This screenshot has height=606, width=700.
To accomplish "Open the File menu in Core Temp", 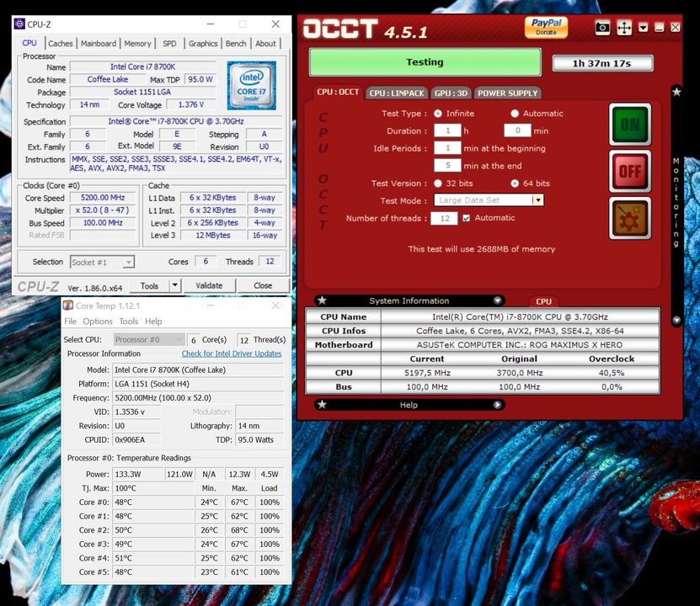I will click(70, 321).
